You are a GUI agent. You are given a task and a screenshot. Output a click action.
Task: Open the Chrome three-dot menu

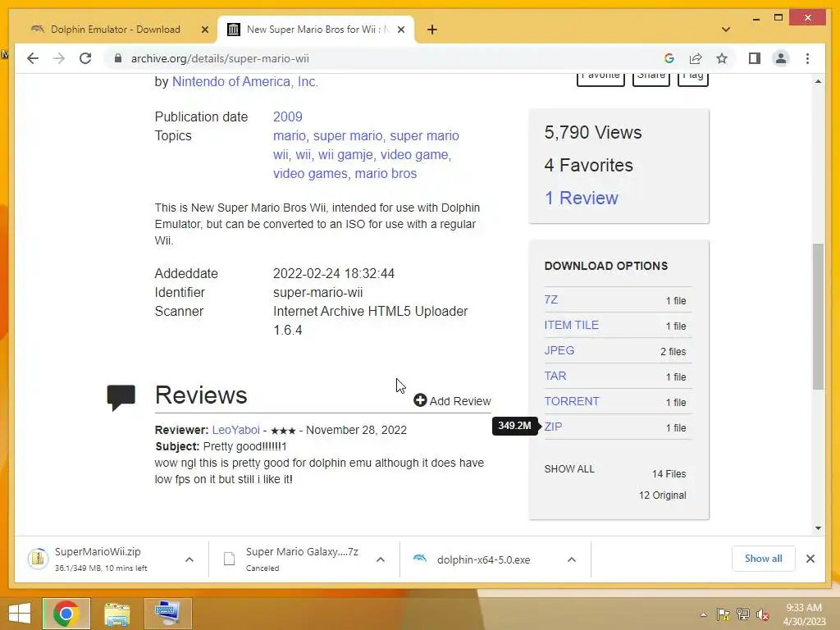click(x=807, y=58)
